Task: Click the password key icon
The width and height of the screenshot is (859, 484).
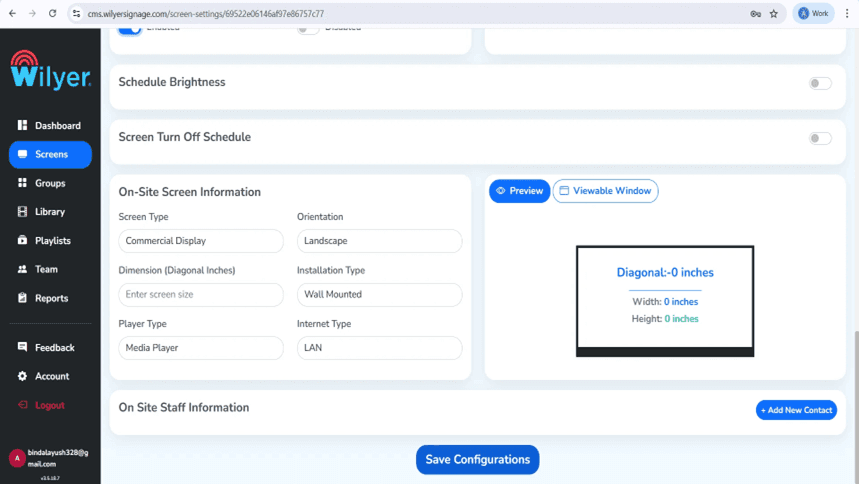Action: coord(755,14)
